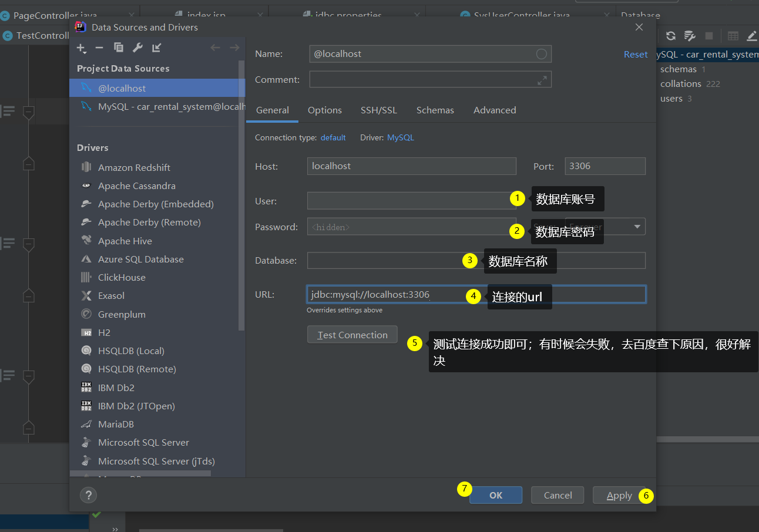Open help with question mark button

click(x=88, y=495)
